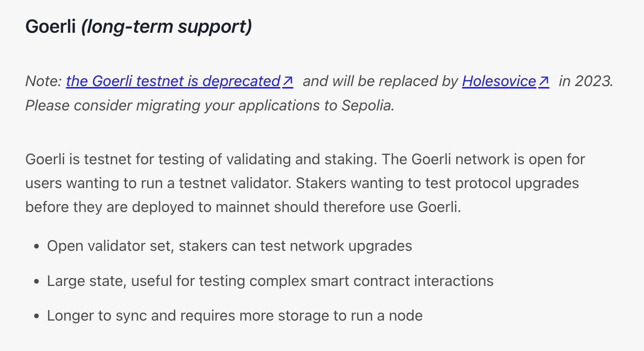Click the before they are deployed line

(243, 206)
